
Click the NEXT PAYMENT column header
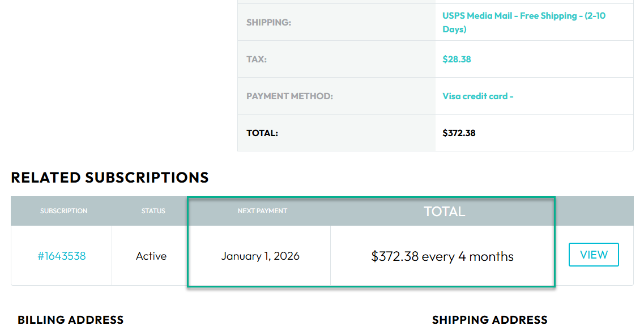[x=262, y=211]
